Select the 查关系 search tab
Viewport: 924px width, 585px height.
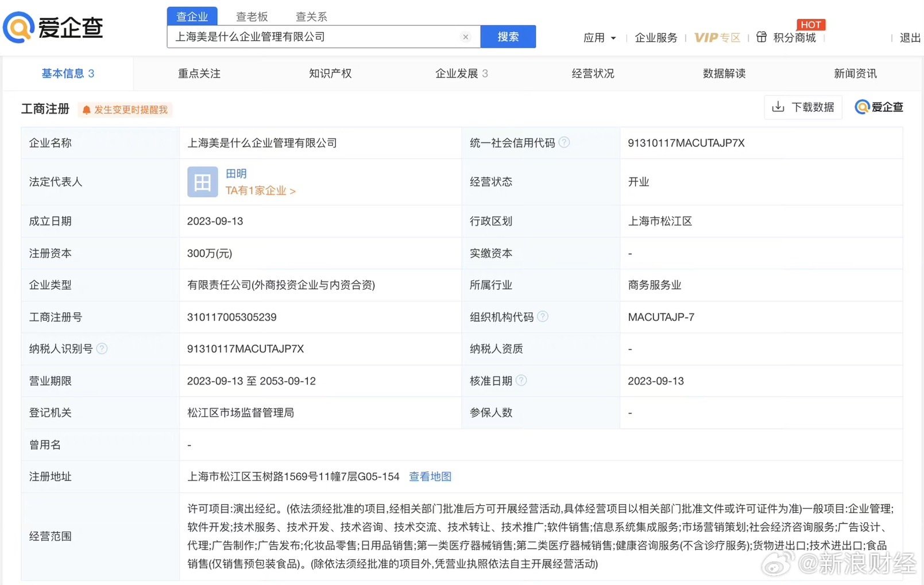311,17
